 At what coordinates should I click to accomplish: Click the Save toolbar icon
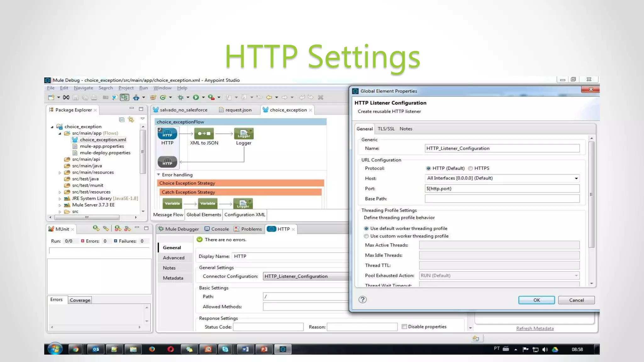click(75, 97)
